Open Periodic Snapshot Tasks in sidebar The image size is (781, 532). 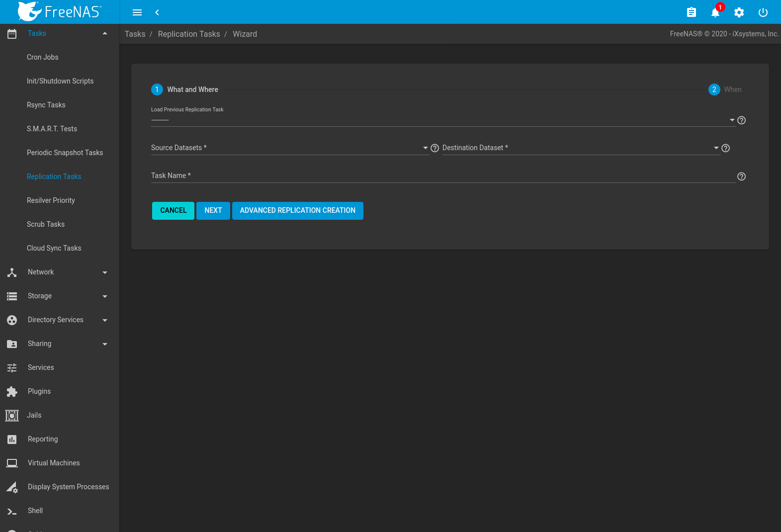[x=65, y=153]
